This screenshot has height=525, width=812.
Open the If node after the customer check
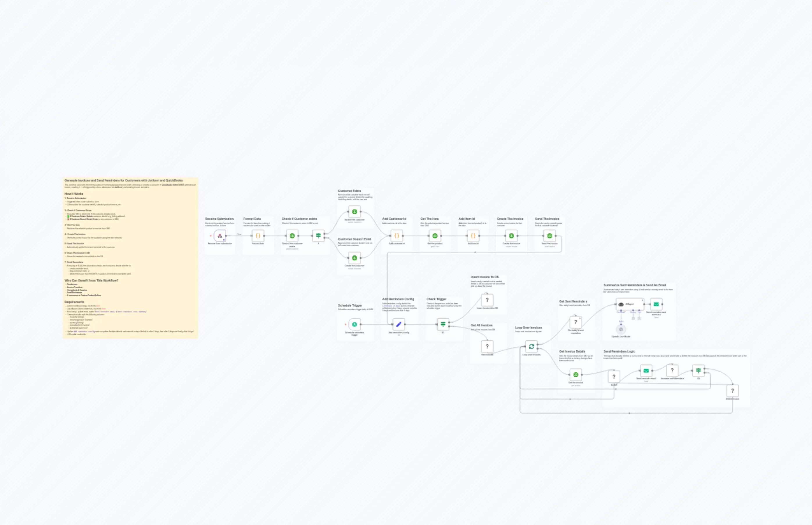[319, 236]
